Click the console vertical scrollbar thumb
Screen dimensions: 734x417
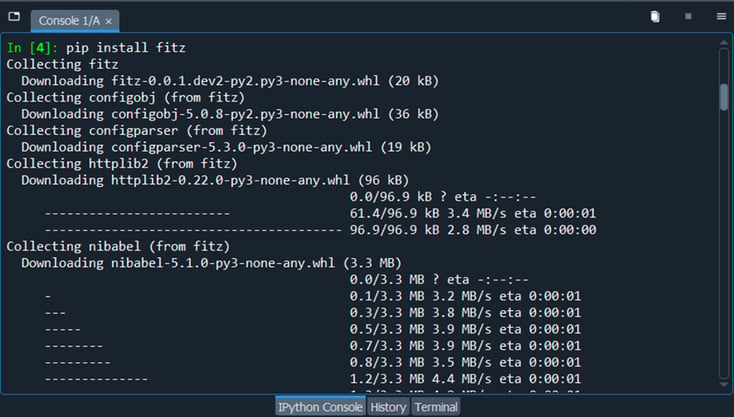click(x=724, y=97)
